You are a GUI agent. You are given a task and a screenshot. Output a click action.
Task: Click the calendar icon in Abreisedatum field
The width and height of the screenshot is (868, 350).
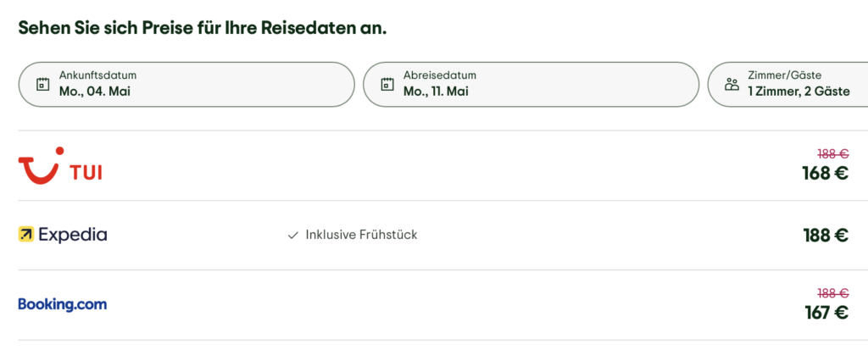387,85
